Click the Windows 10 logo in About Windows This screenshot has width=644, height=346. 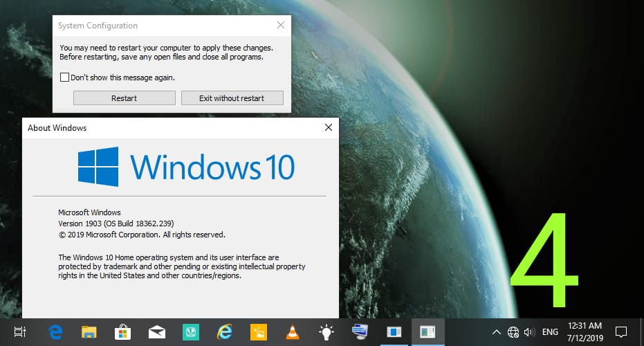coord(186,167)
